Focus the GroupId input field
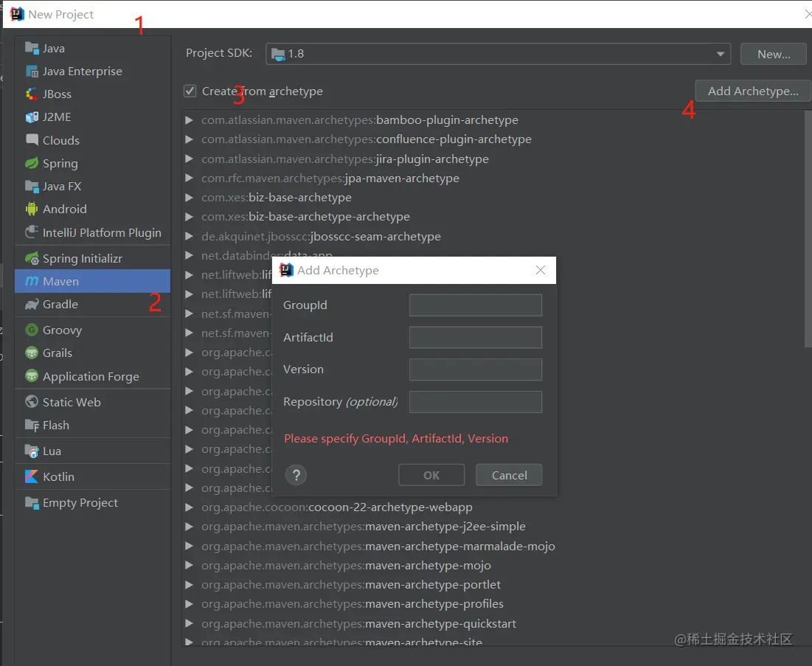This screenshot has width=812, height=666. coord(476,305)
